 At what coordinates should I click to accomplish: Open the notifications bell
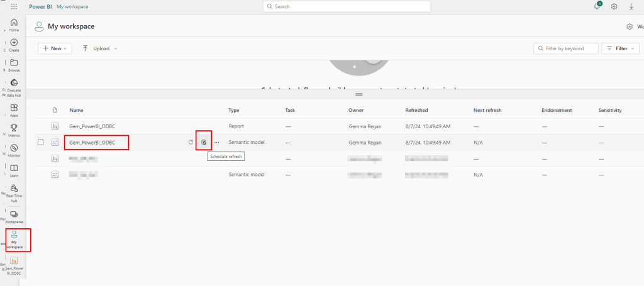pos(597,6)
